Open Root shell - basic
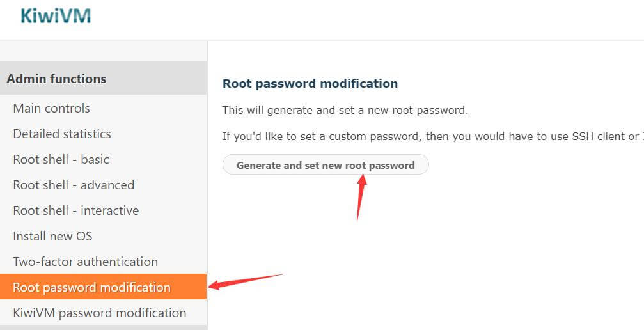This screenshot has width=644, height=330. 61,159
